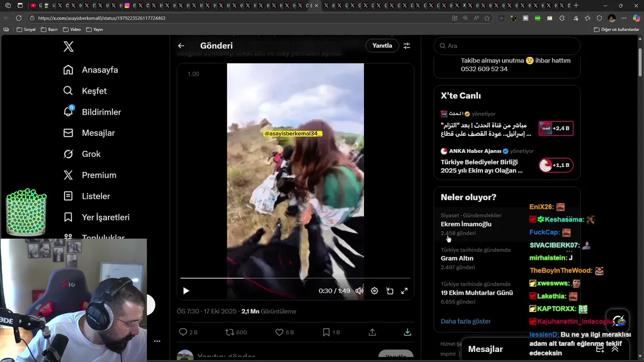The image size is (644, 362).
Task: Go to Anasayfa in the sidebar
Action: coord(91,70)
